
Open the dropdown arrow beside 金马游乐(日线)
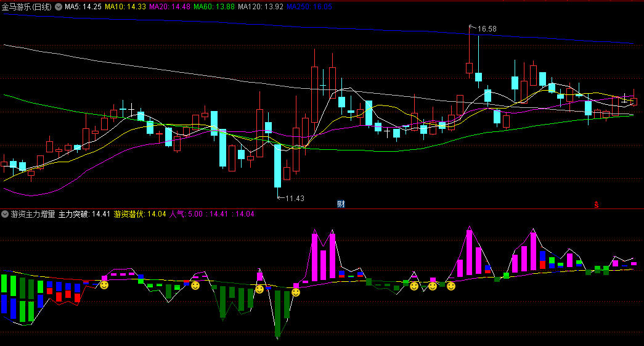tap(59, 7)
